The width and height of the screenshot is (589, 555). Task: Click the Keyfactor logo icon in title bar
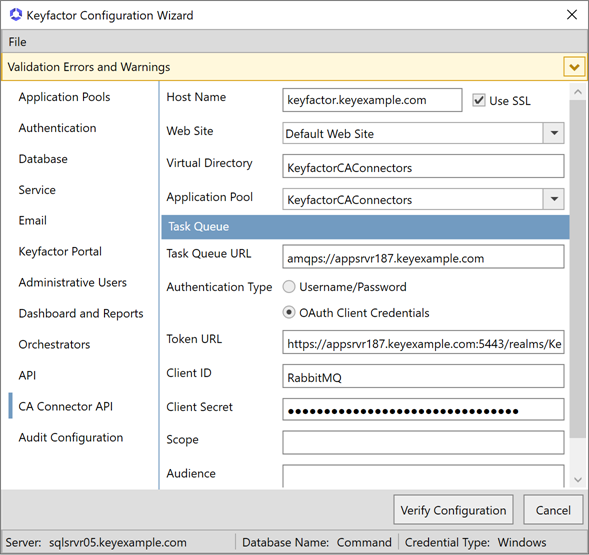tap(16, 15)
